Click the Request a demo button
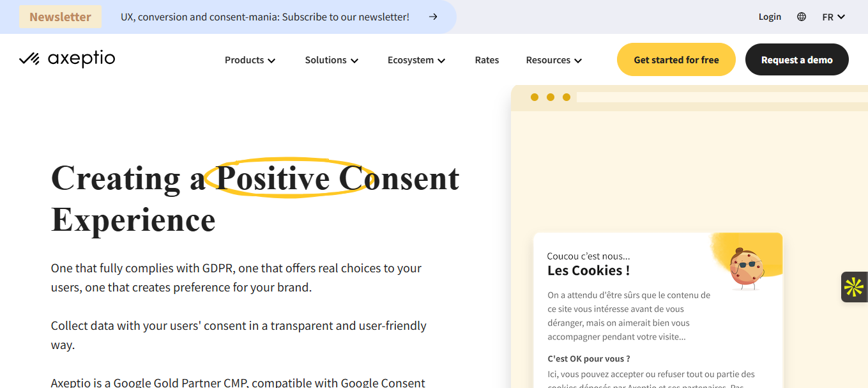The height and width of the screenshot is (388, 868). 796,60
